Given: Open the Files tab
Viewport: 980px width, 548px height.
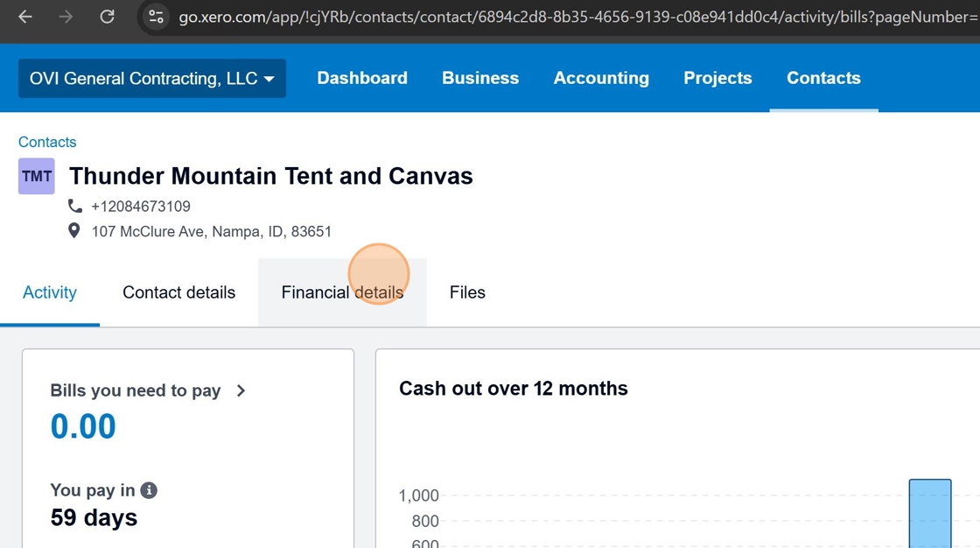Looking at the screenshot, I should point(467,292).
